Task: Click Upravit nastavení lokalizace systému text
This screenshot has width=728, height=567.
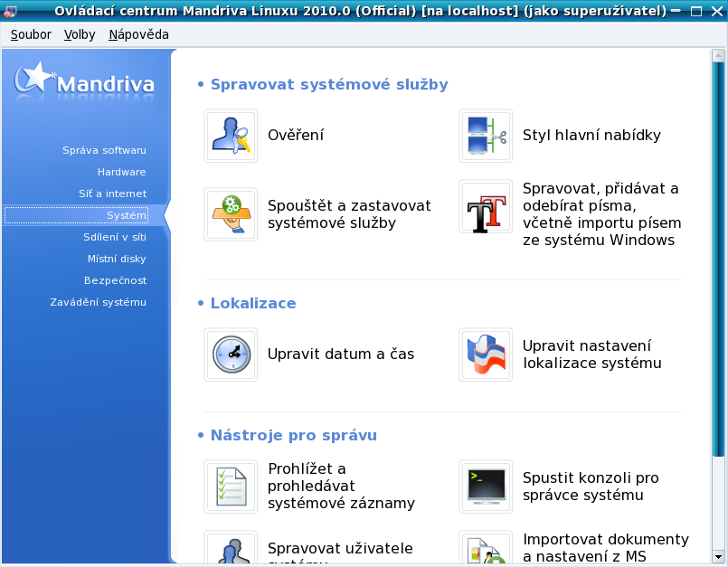Action: coord(592,354)
